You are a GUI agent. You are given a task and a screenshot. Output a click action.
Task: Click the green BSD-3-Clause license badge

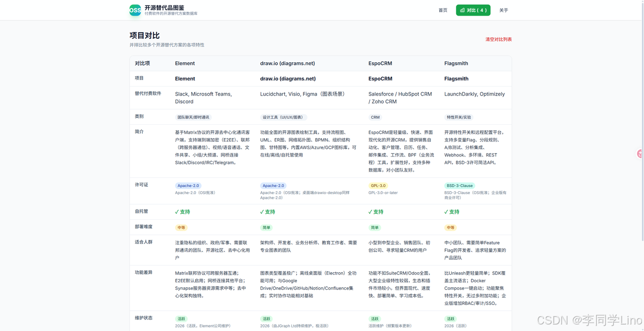[459, 186]
